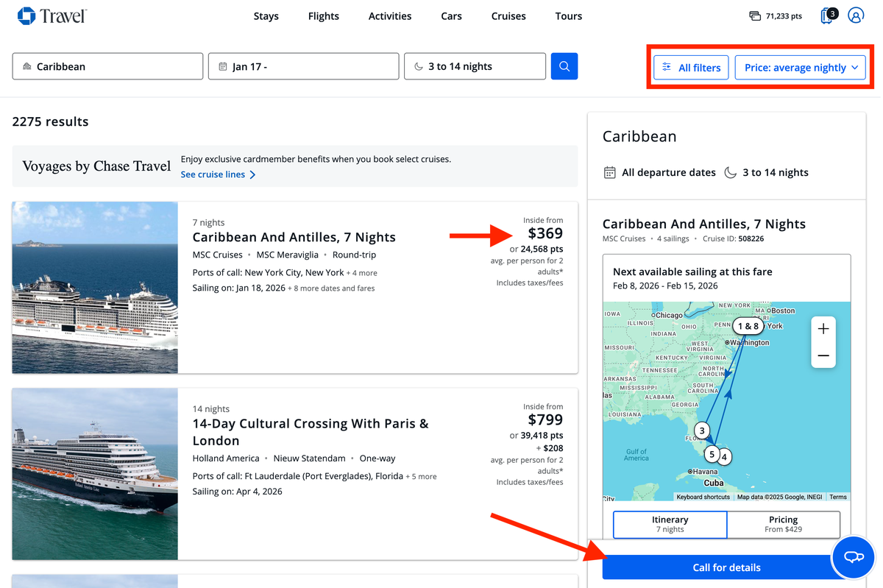This screenshot has width=883, height=588.
Task: Click the $369 inside price
Action: point(545,233)
